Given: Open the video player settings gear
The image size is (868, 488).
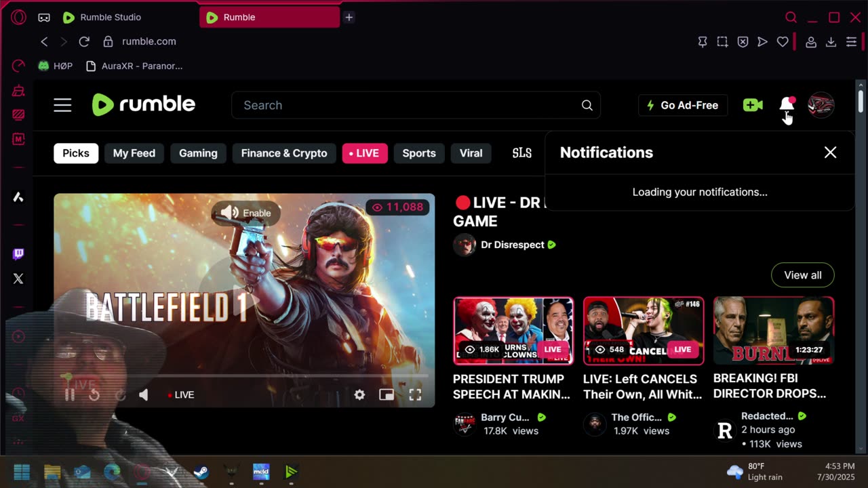Looking at the screenshot, I should click(359, 394).
